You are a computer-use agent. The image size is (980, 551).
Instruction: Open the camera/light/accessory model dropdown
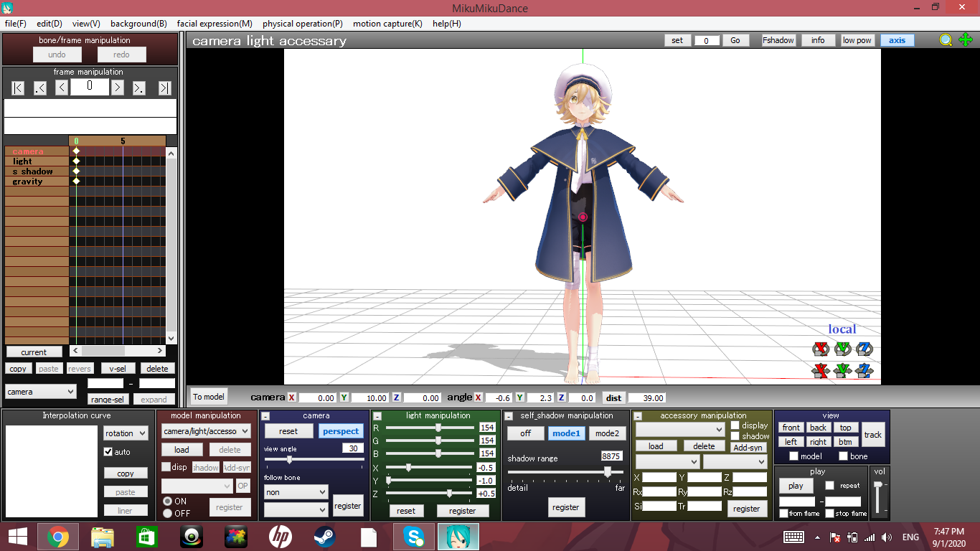coord(206,431)
